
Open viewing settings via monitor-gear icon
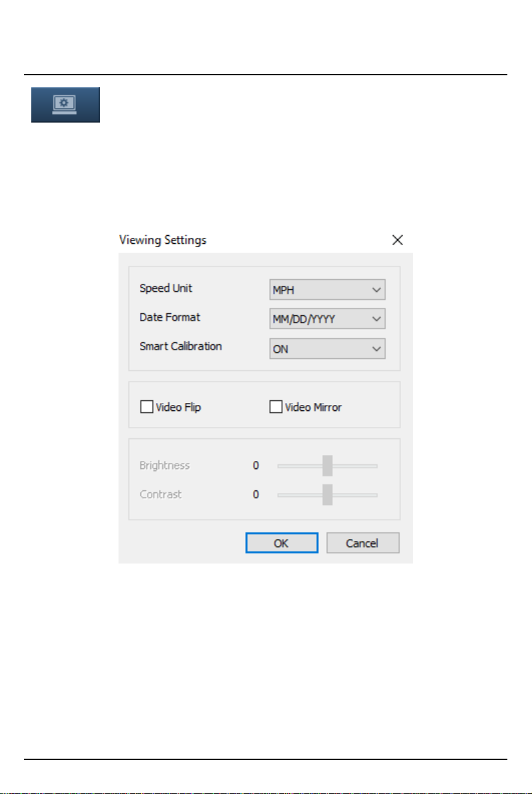tap(65, 105)
